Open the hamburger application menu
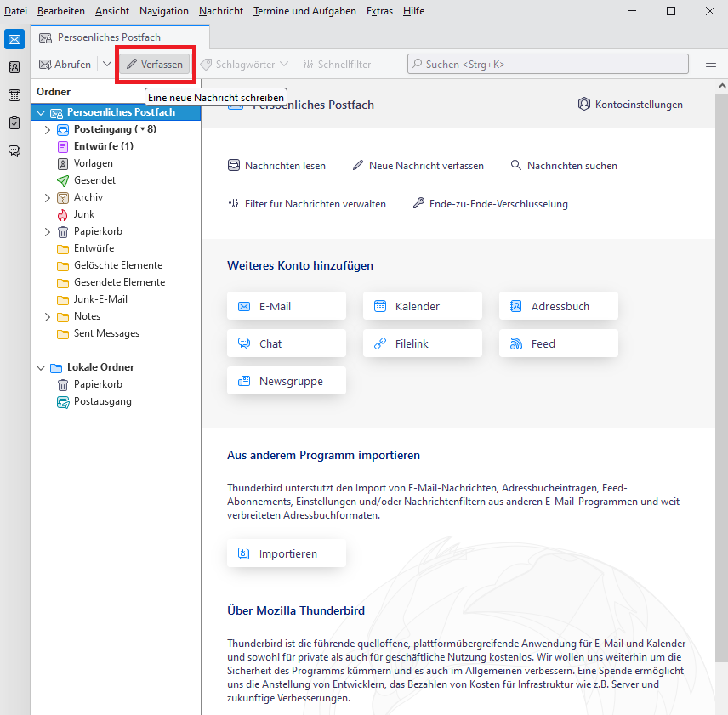Viewport: 728px width, 715px height. pyautogui.click(x=711, y=64)
